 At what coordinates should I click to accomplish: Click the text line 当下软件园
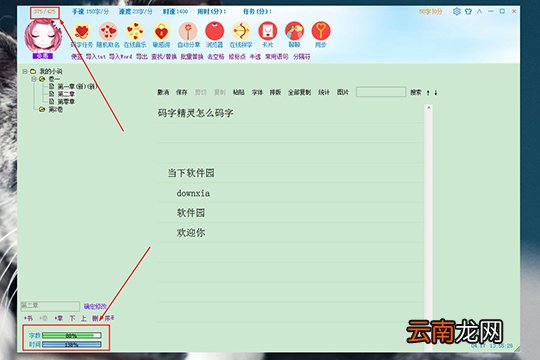click(191, 173)
